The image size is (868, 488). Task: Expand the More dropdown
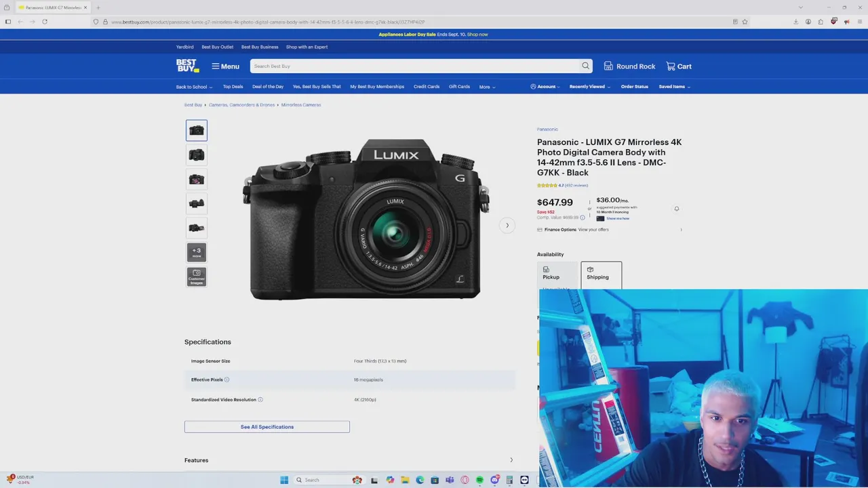487,87
